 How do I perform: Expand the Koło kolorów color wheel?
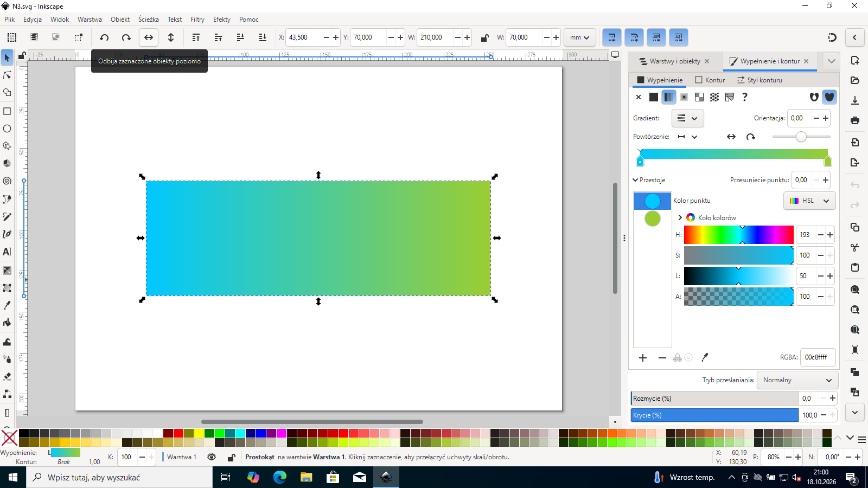coord(680,217)
